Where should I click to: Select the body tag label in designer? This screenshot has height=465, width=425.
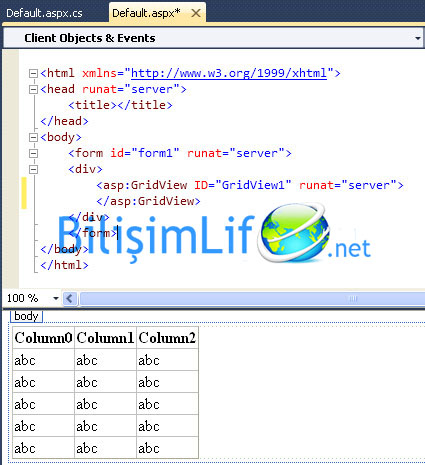(x=26, y=316)
